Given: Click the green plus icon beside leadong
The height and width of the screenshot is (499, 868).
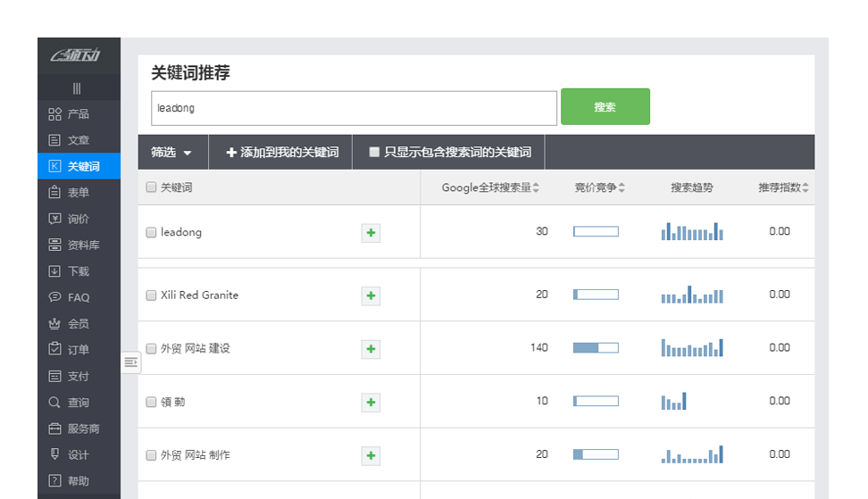Looking at the screenshot, I should (x=371, y=233).
